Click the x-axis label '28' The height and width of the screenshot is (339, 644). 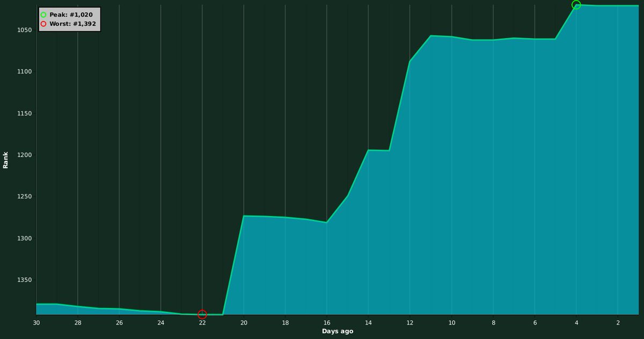click(x=78, y=323)
